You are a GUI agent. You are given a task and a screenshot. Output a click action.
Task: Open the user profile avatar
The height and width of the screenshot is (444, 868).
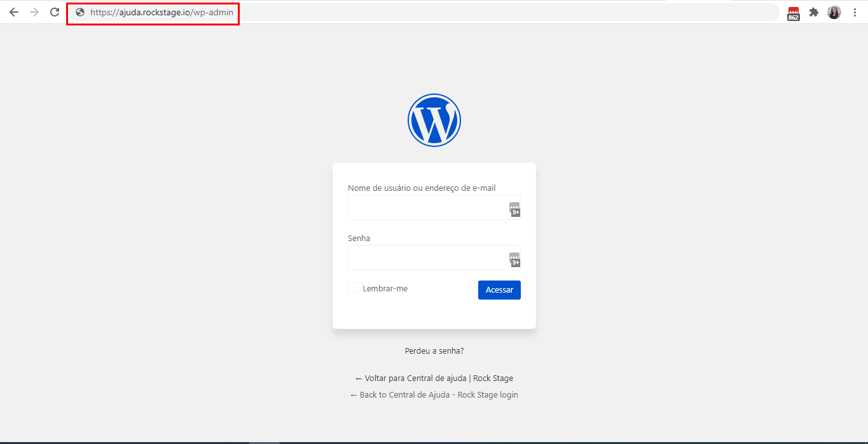(x=834, y=12)
